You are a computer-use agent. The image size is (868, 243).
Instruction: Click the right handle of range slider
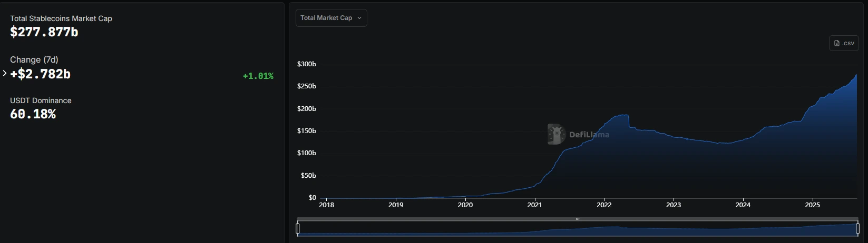click(x=857, y=228)
